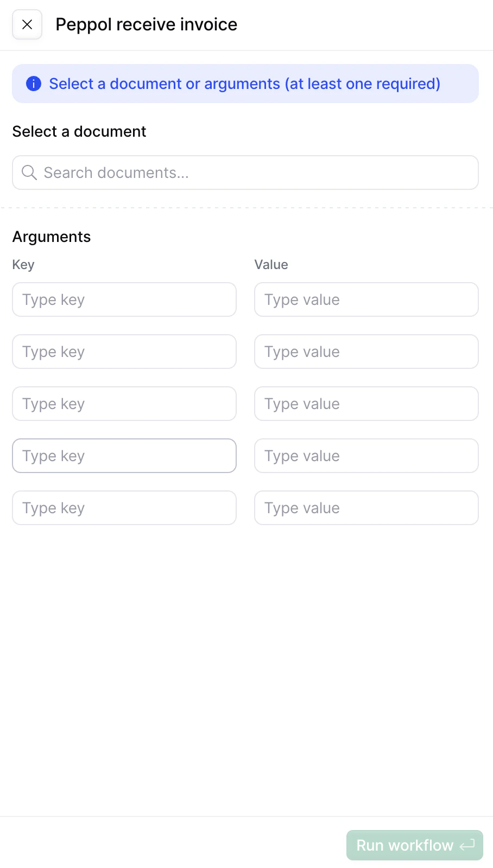Click the 'Peppol receive invoice' title text
The width and height of the screenshot is (493, 868).
click(x=146, y=24)
